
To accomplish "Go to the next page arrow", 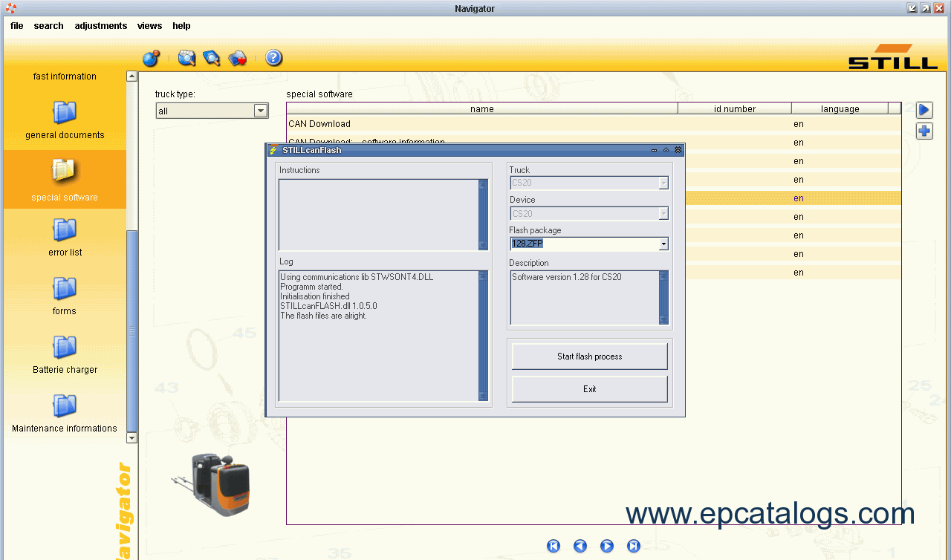I will click(607, 546).
